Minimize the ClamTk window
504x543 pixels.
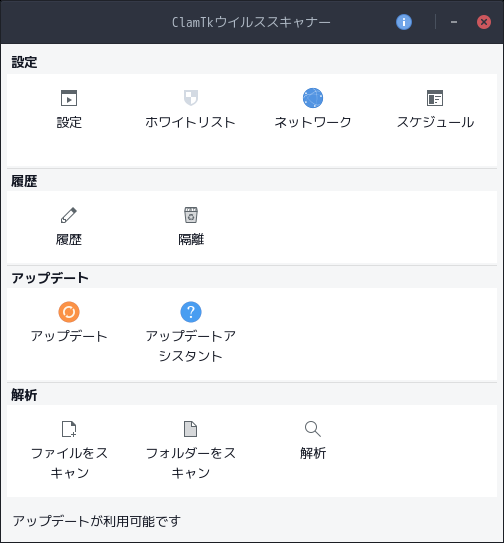pyautogui.click(x=454, y=22)
